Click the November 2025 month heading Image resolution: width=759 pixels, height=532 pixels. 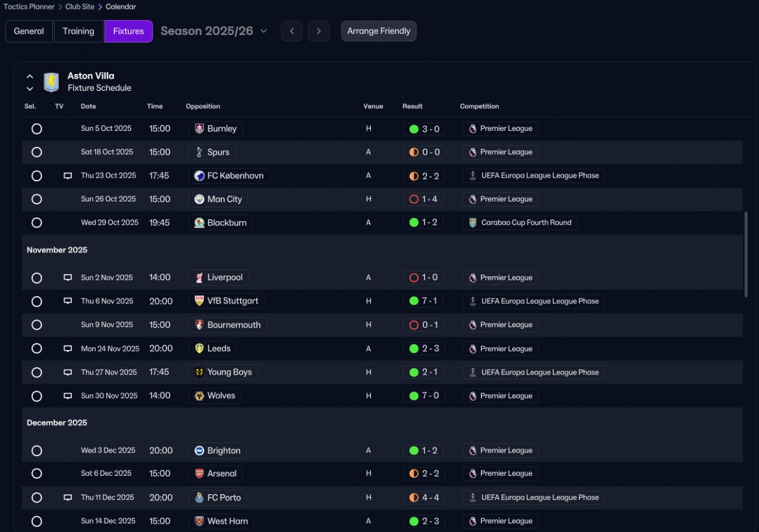57,250
